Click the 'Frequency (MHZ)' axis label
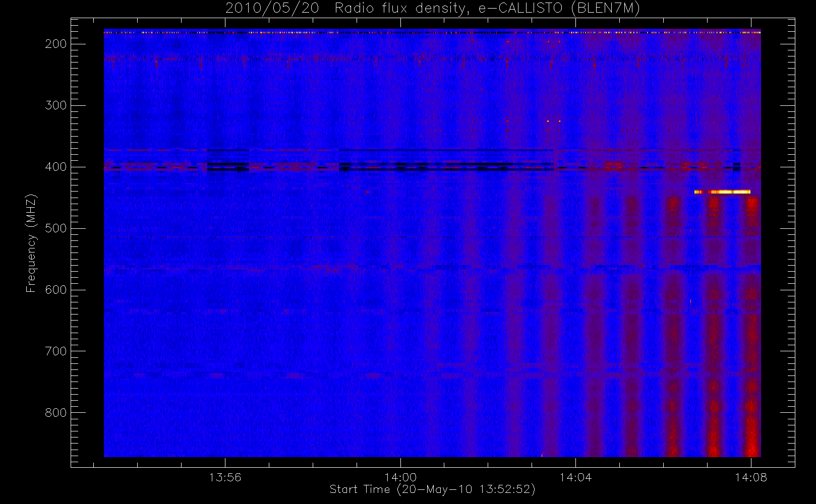816x504 pixels. [x=31, y=243]
